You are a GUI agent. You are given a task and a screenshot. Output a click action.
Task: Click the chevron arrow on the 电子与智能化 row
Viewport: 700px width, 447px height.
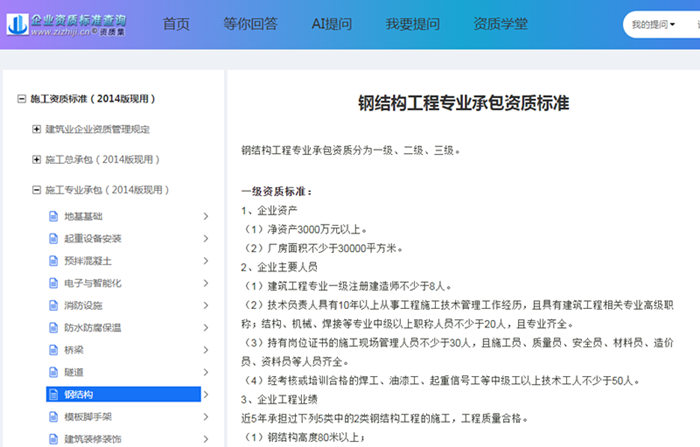tap(206, 283)
